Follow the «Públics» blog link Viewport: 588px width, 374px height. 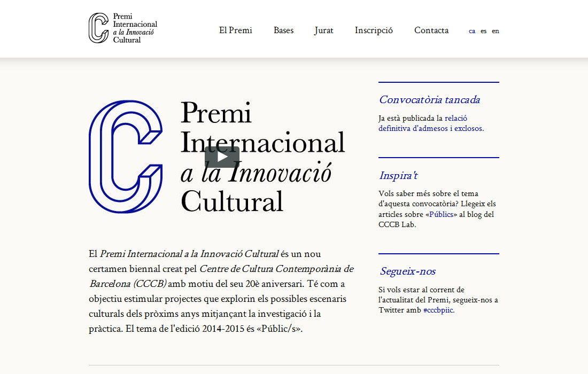tap(442, 214)
